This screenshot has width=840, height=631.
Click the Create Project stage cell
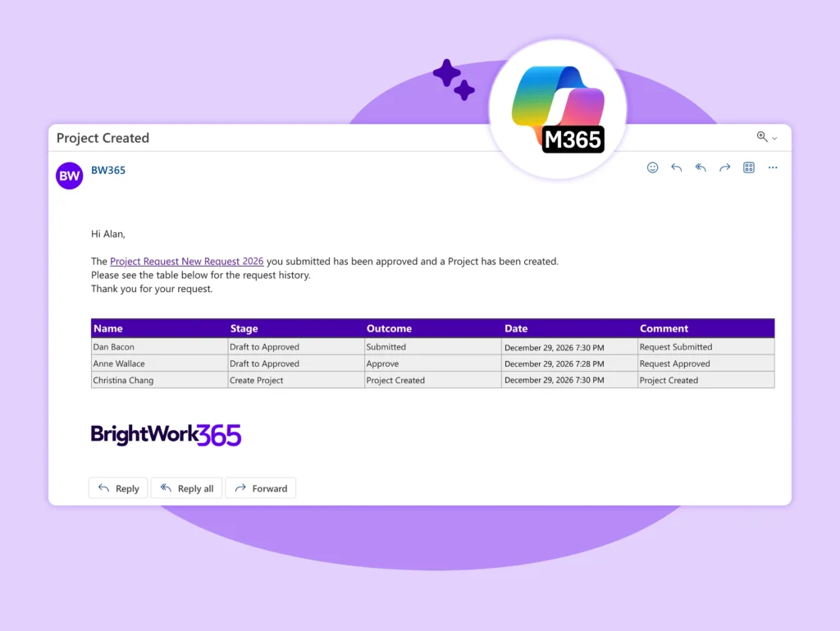(x=296, y=380)
